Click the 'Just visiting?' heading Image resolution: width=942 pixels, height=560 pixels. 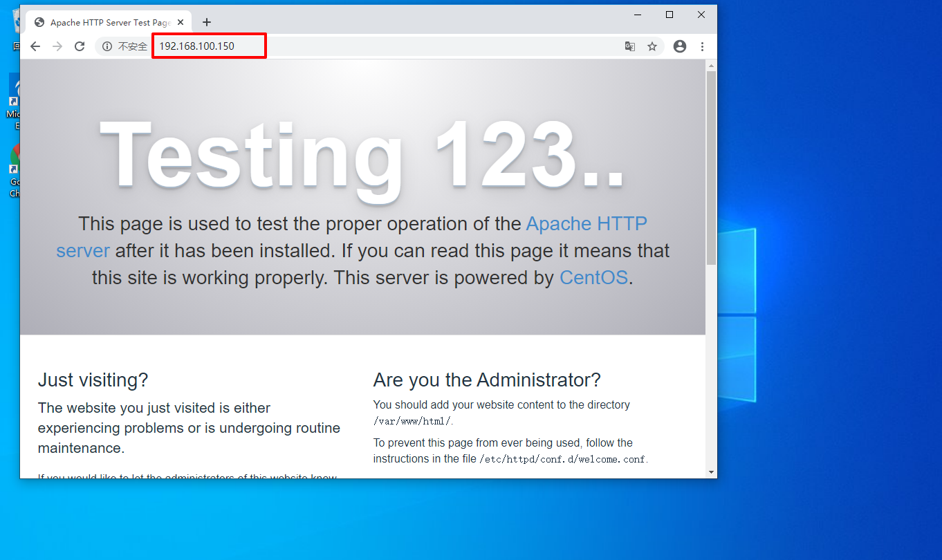tap(93, 380)
